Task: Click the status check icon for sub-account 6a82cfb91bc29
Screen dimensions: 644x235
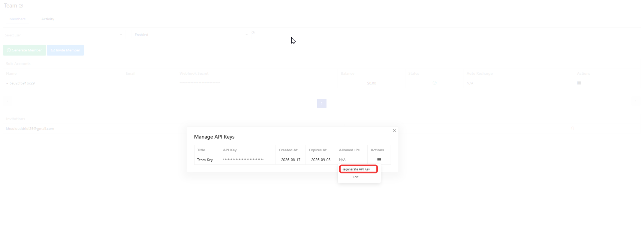Action: coord(434,83)
